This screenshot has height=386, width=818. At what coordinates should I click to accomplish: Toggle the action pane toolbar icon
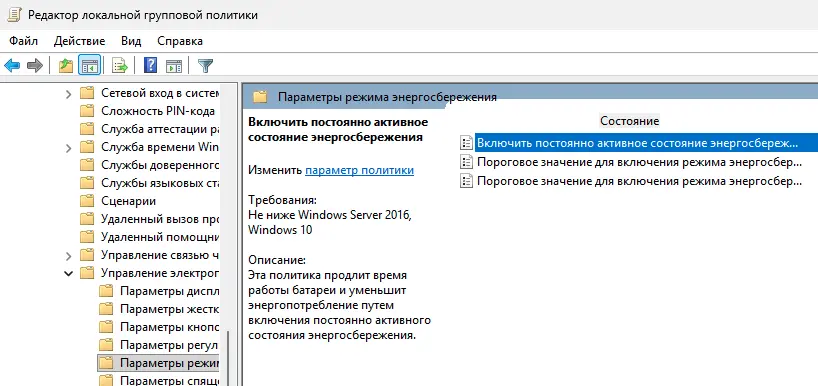[174, 66]
